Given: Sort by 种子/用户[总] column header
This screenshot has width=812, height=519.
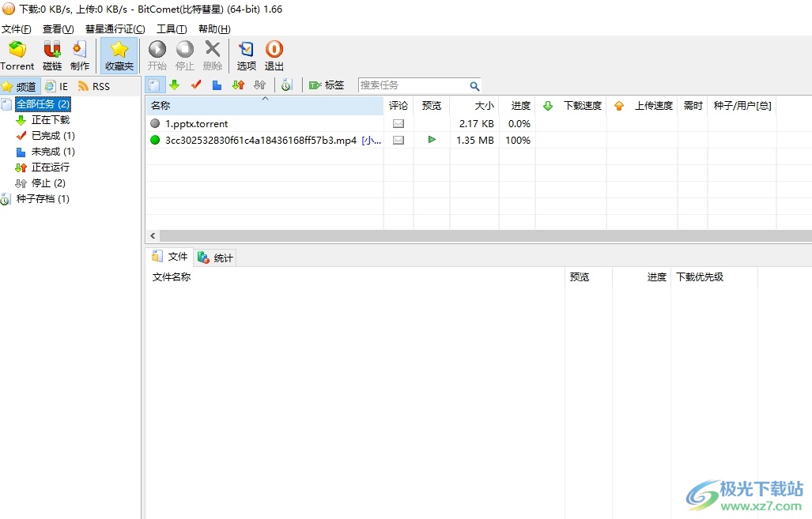Looking at the screenshot, I should [x=742, y=106].
